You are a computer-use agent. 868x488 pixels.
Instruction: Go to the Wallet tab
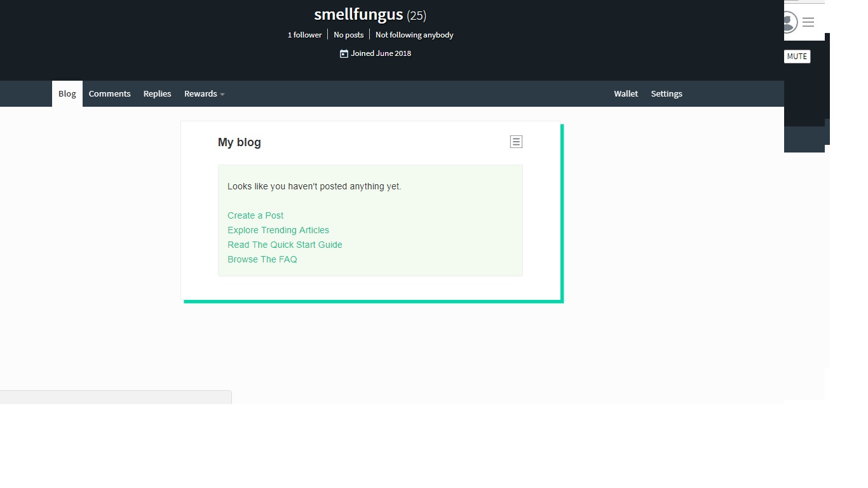click(x=626, y=93)
